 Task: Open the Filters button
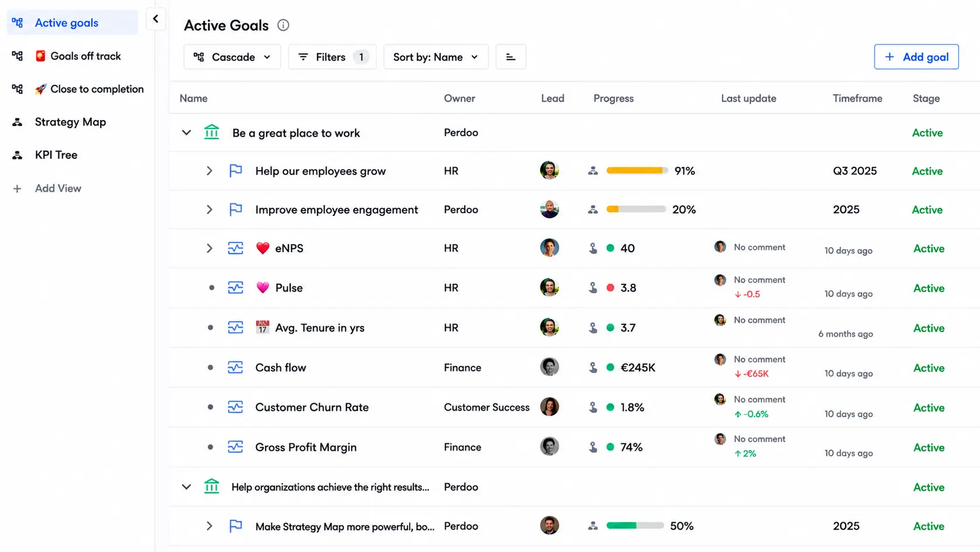point(332,57)
